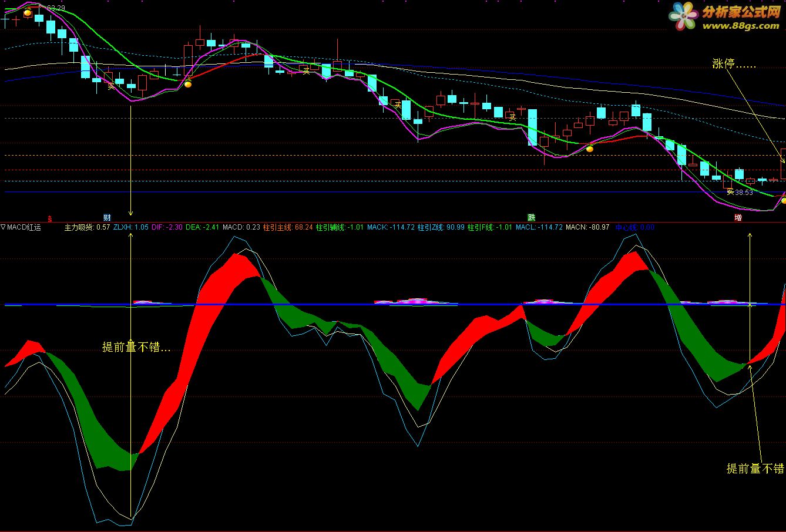Click the 主力吸货: 0.57 readout
Screen dimensions: 786x532
coord(87,227)
